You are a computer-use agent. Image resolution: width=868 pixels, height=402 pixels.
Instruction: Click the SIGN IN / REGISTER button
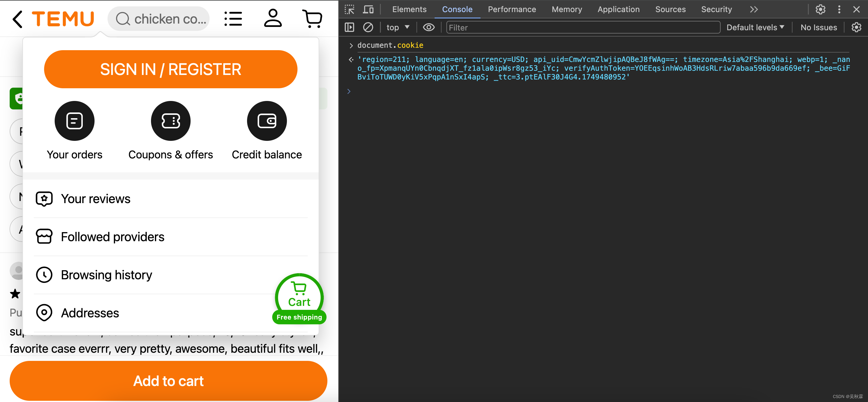point(171,69)
